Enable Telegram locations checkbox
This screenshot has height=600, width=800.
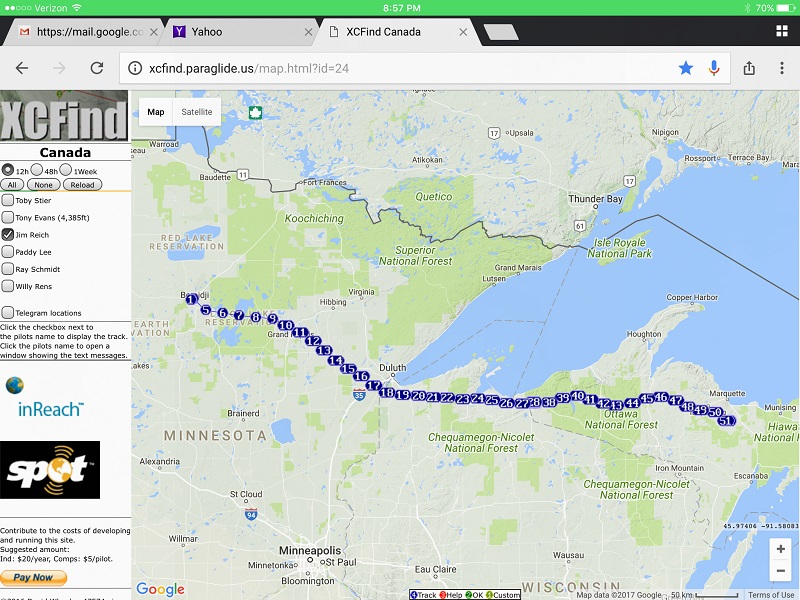[x=8, y=312]
